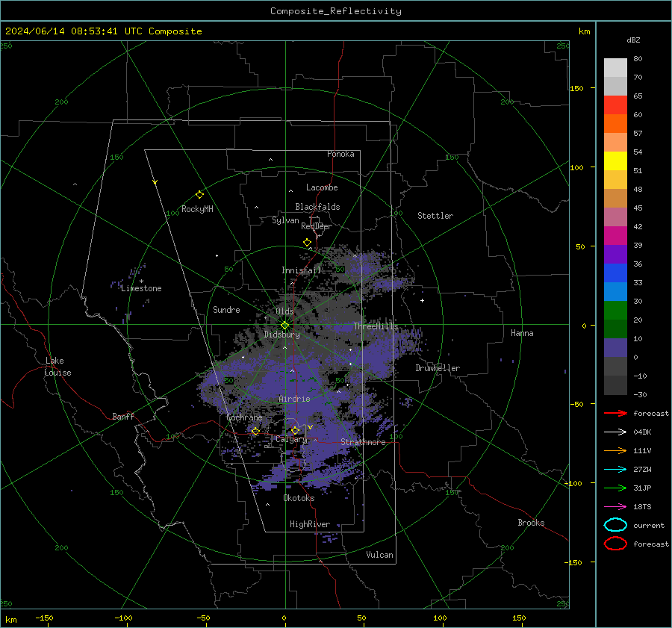Viewport: 672px width, 628px height.
Task: Click the Innisfail city label
Action: [x=302, y=270]
